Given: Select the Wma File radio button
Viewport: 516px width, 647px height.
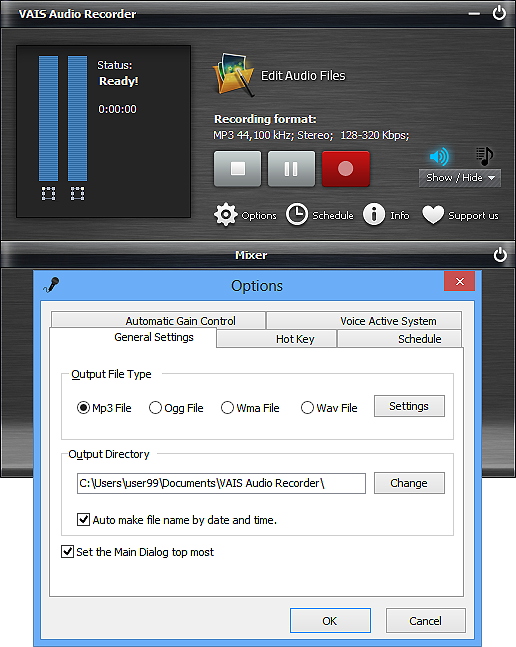Looking at the screenshot, I should [x=227, y=408].
